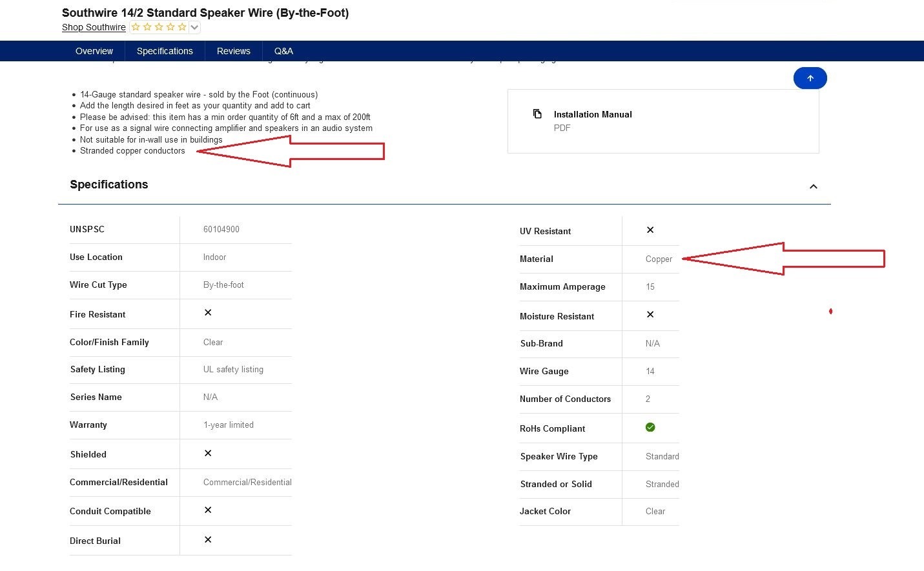Click the Maximum Amperage value 15
This screenshot has height=571, width=924.
tap(650, 286)
